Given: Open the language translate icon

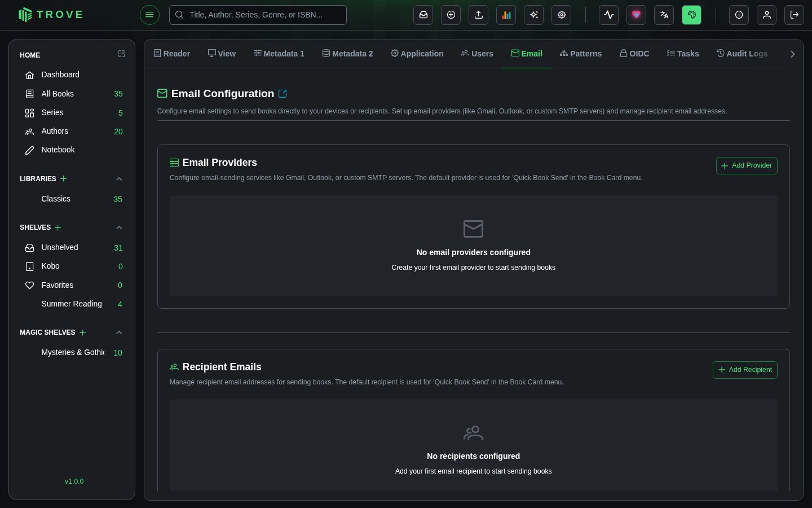Looking at the screenshot, I should pos(664,15).
